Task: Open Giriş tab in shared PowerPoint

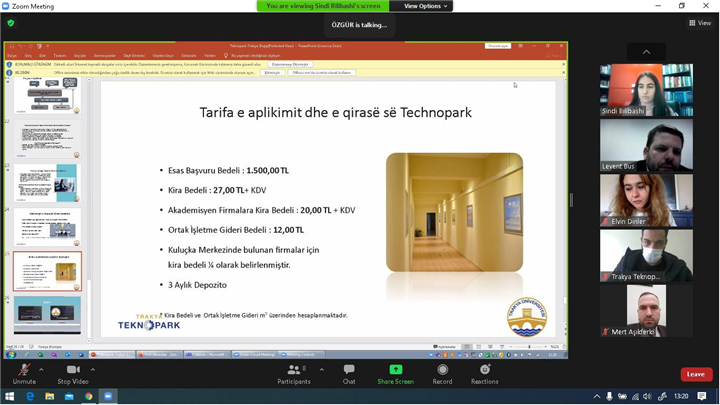Action: [28, 56]
